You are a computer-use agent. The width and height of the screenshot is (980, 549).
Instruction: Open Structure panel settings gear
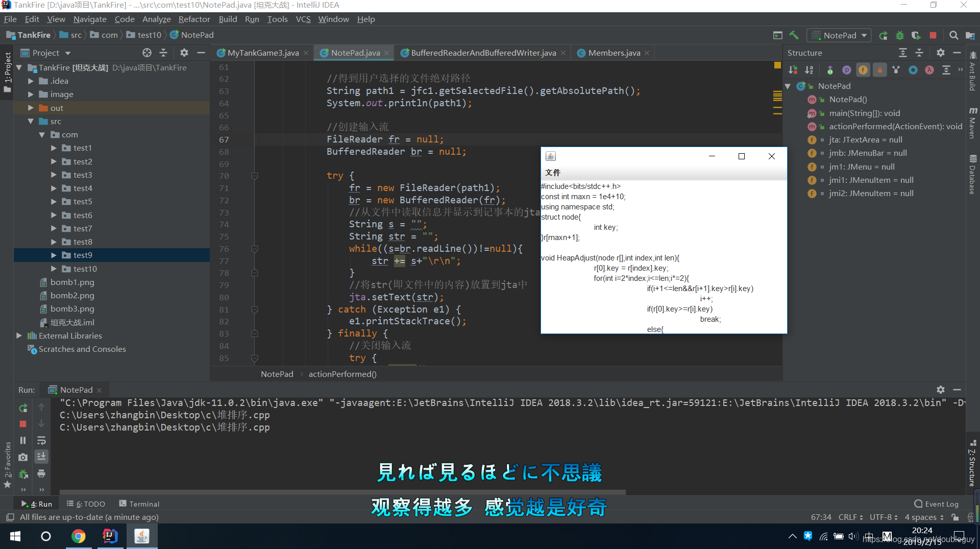[x=941, y=53]
